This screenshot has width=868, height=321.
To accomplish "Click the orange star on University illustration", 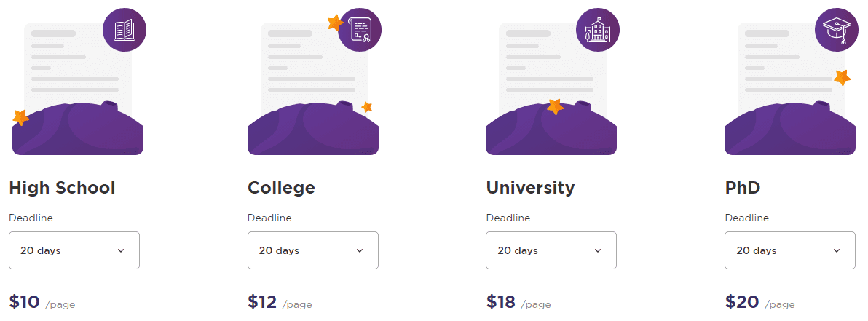I will point(555,107).
